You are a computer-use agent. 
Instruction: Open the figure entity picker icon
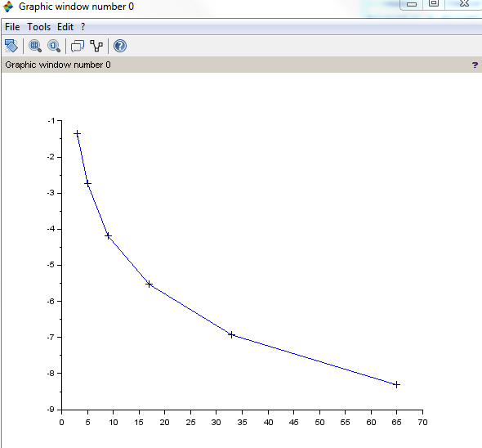(x=96, y=46)
